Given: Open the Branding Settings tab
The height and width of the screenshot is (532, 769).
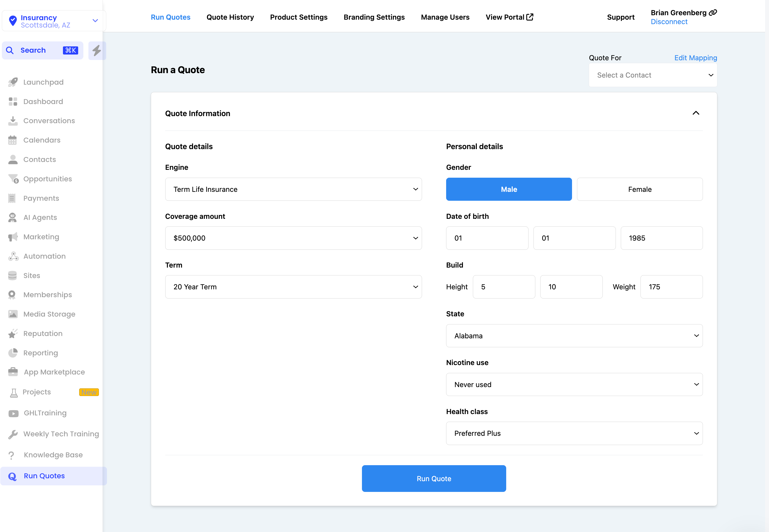Looking at the screenshot, I should pyautogui.click(x=374, y=17).
